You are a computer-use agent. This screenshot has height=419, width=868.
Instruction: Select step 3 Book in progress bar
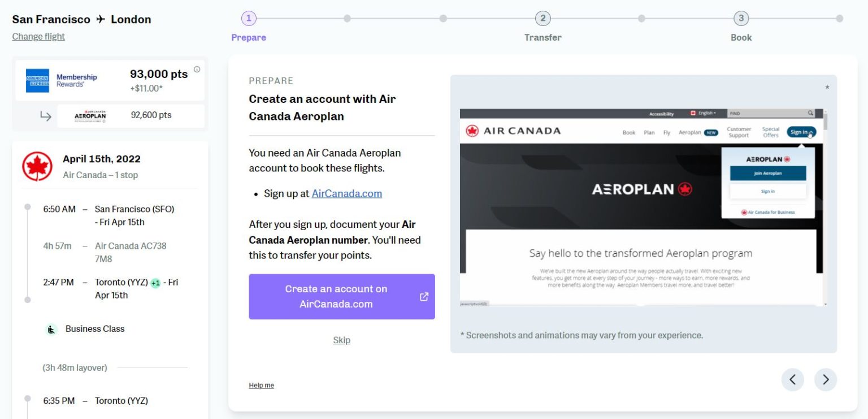point(741,19)
